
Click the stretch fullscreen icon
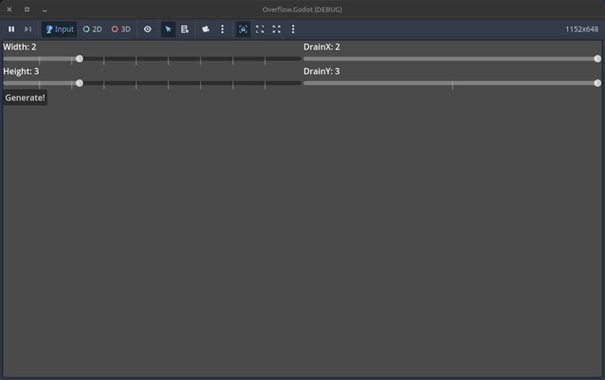tap(276, 29)
